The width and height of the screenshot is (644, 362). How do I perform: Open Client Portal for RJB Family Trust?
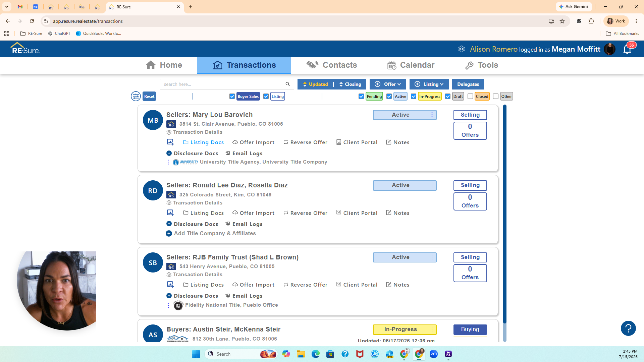coord(357,285)
